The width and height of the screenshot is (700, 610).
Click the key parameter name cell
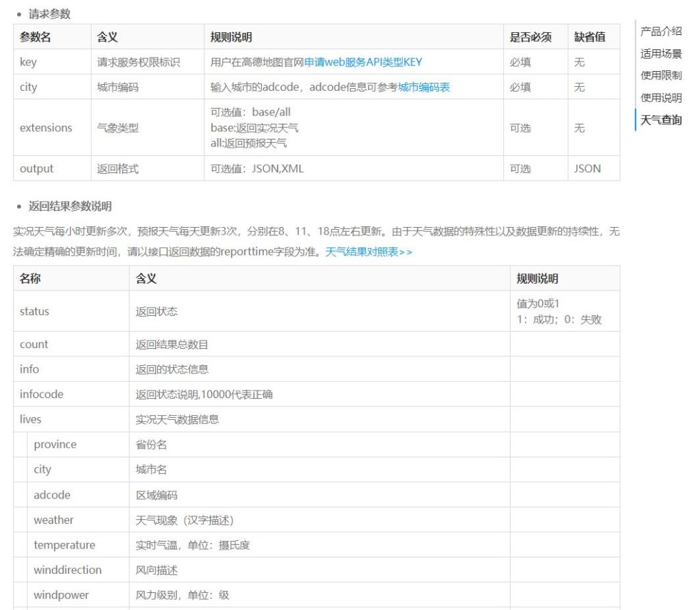[28, 62]
